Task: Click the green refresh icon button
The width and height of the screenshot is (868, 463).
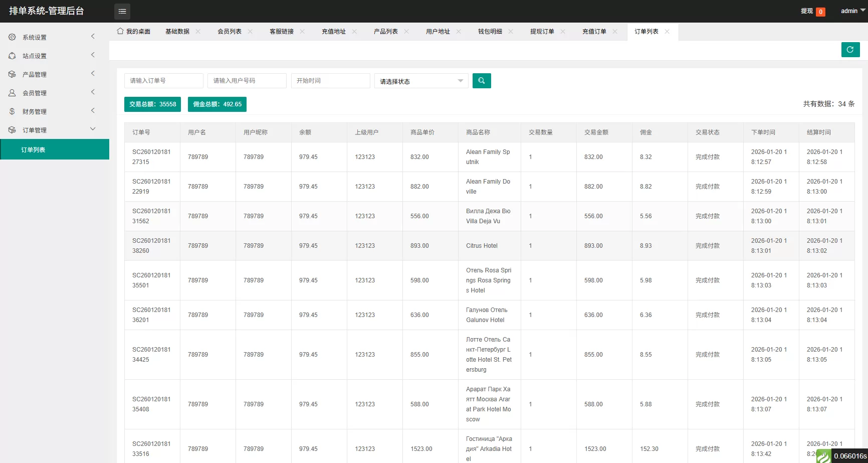Action: 850,50
